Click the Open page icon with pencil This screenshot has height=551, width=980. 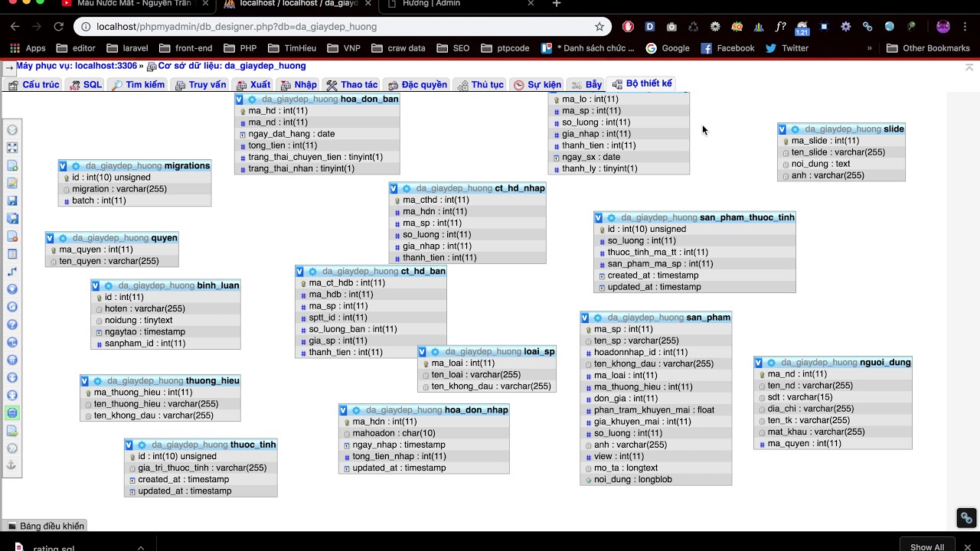12,183
